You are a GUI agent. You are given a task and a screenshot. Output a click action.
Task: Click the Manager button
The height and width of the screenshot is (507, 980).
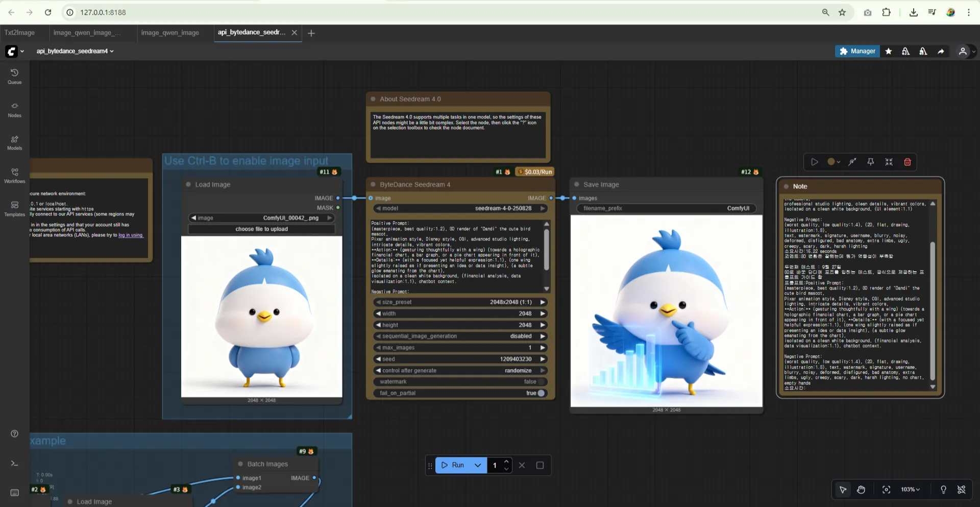point(857,51)
